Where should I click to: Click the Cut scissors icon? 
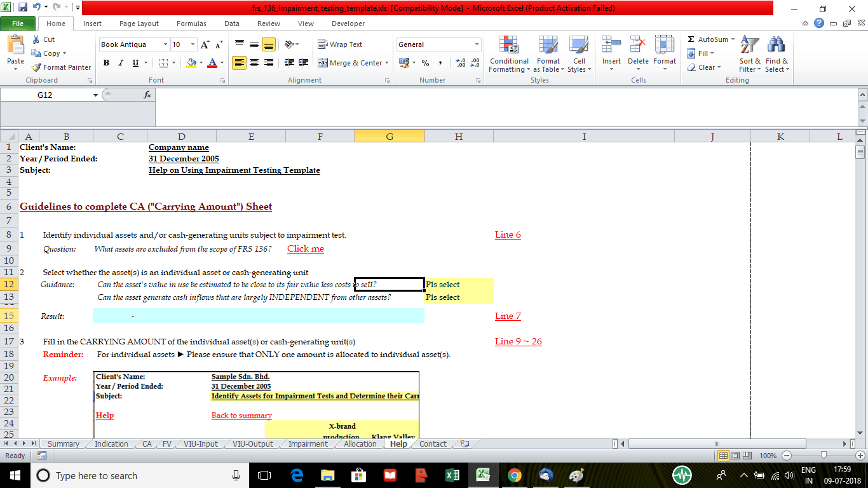click(36, 39)
